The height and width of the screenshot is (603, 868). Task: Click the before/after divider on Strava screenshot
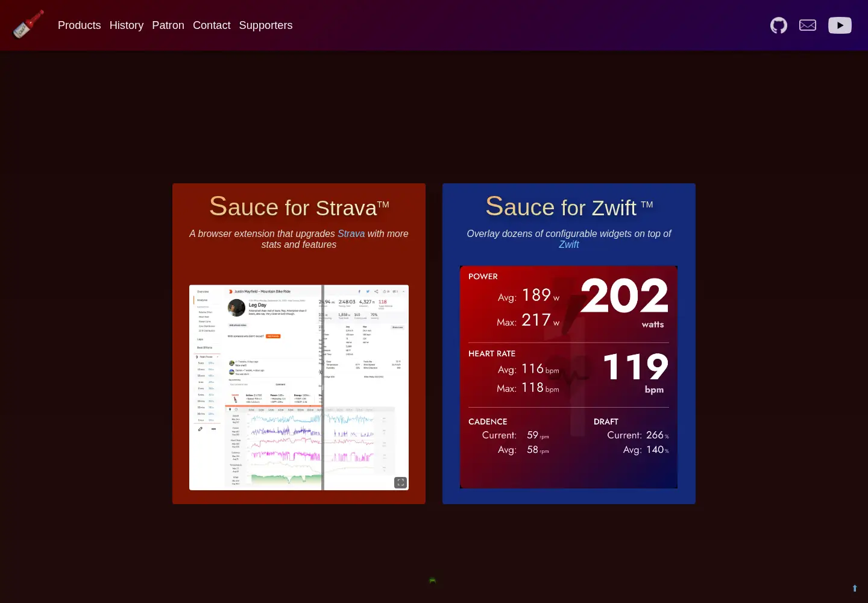pos(323,388)
